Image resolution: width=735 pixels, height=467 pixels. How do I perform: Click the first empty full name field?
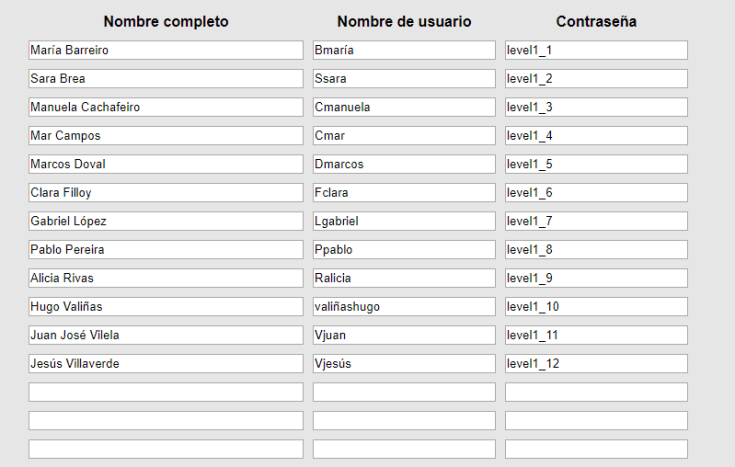click(x=165, y=392)
